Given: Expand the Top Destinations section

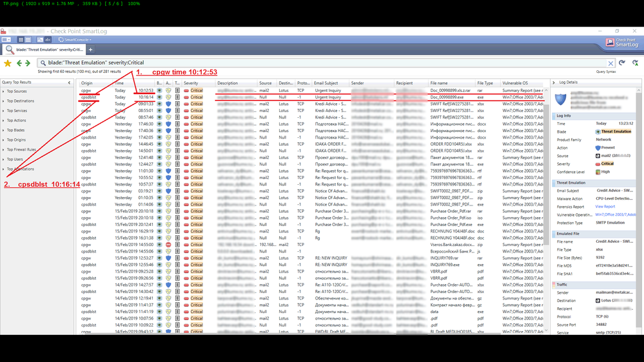Looking at the screenshot, I should 4,101.
